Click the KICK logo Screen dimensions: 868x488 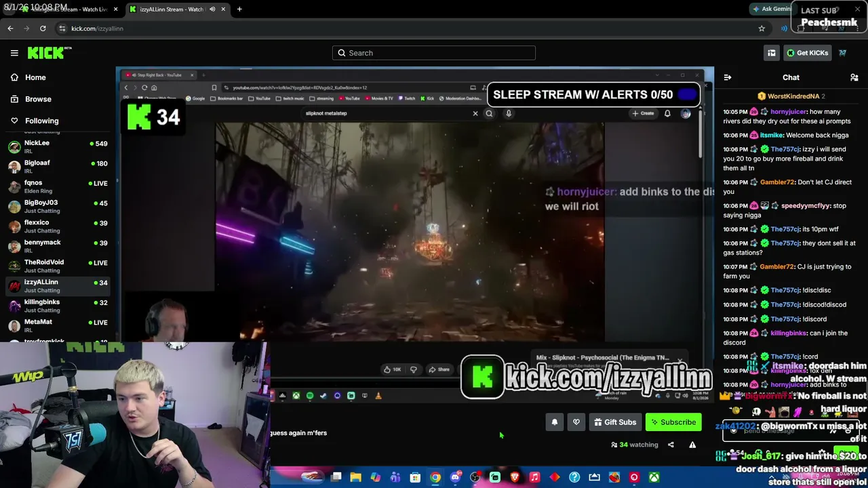pos(50,53)
